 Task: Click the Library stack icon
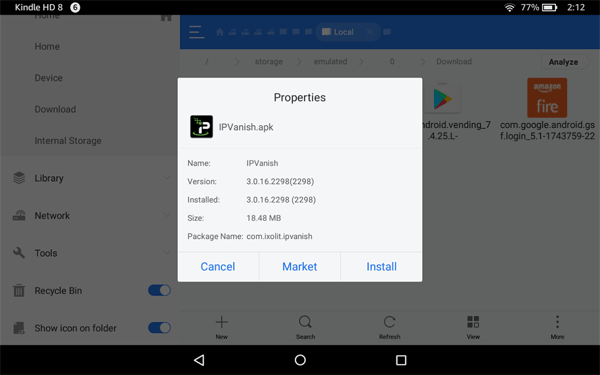coord(19,178)
